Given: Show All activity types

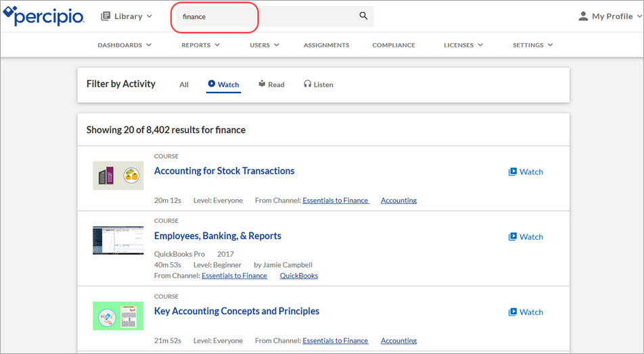Looking at the screenshot, I should point(184,84).
